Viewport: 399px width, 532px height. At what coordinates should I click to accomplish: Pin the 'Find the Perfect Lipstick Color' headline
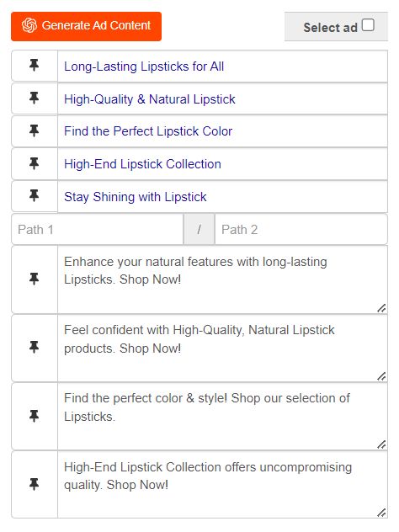click(34, 131)
